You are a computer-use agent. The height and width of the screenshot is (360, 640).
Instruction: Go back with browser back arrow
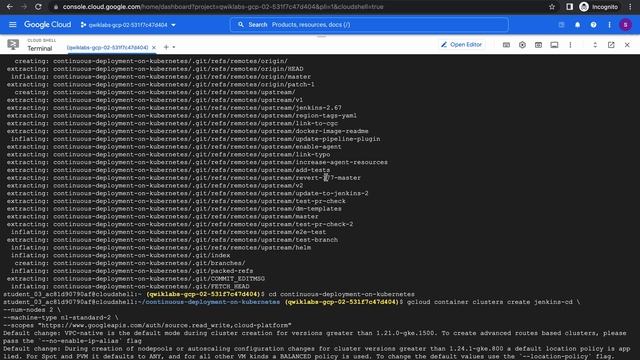tap(10, 7)
